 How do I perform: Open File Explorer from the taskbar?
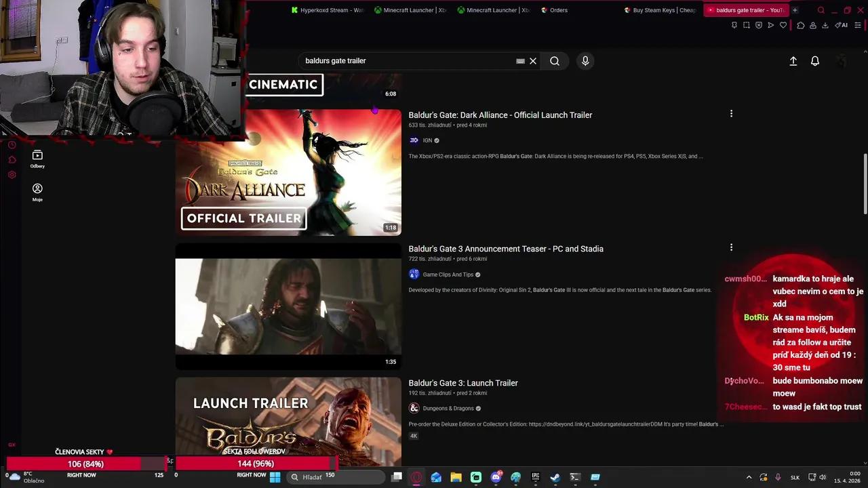(x=456, y=477)
